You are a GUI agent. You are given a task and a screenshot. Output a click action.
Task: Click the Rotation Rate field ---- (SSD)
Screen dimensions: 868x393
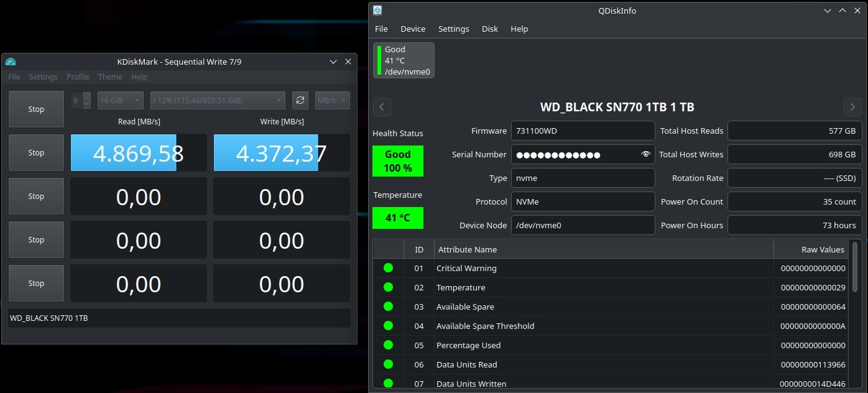click(x=794, y=178)
